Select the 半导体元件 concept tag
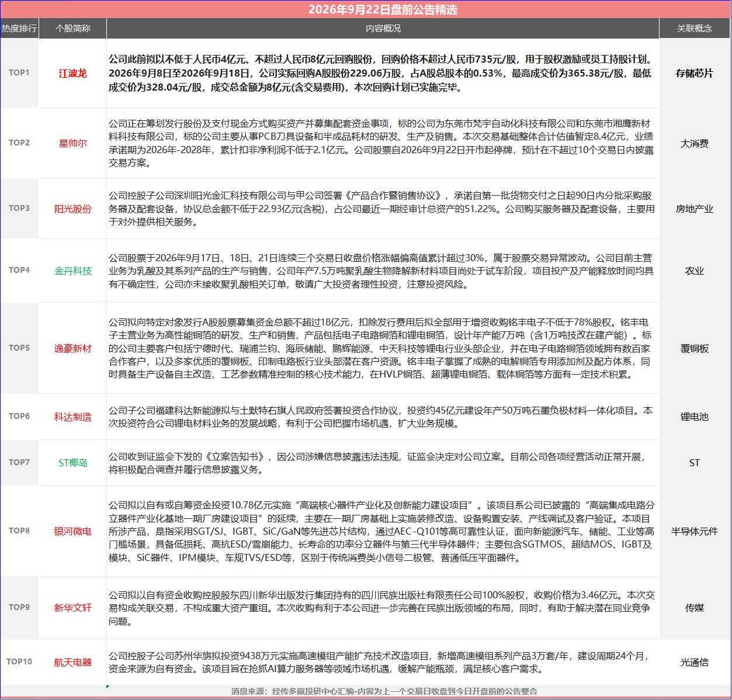 pyautogui.click(x=695, y=531)
